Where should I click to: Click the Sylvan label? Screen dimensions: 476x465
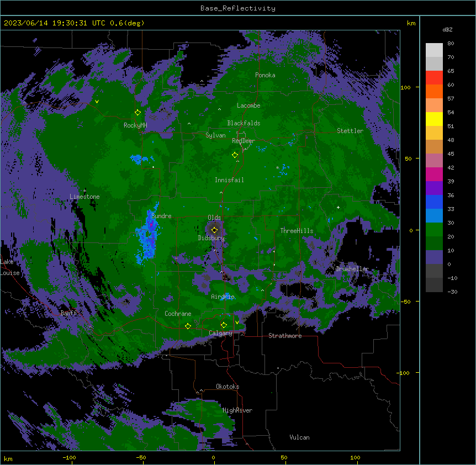pos(215,135)
